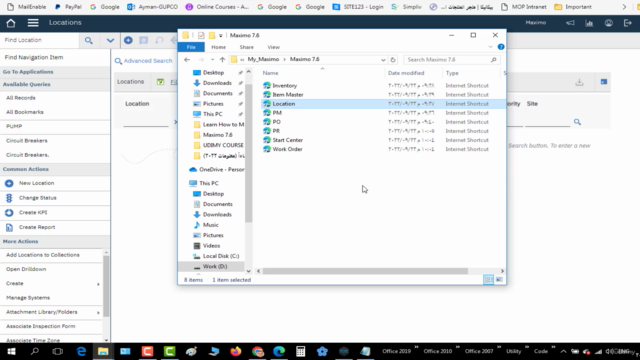
Task: Switch Explorer to large icons view
Action: (x=499, y=280)
